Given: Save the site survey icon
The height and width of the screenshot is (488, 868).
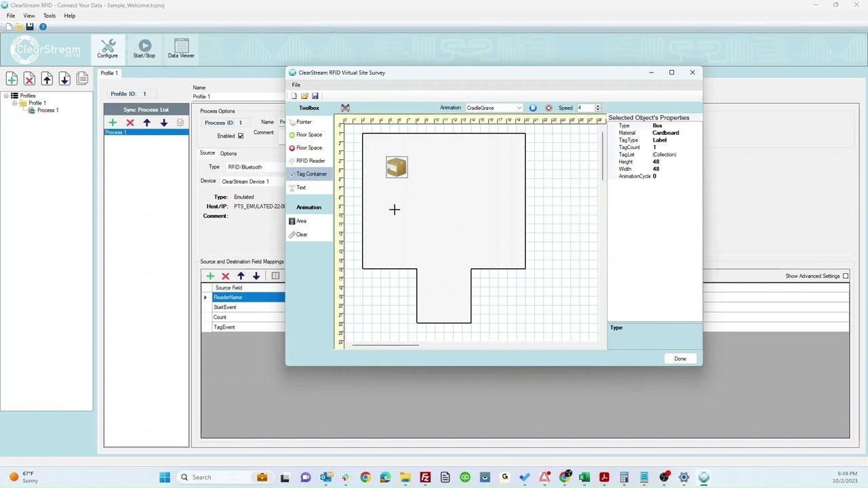Looking at the screenshot, I should 315,96.
